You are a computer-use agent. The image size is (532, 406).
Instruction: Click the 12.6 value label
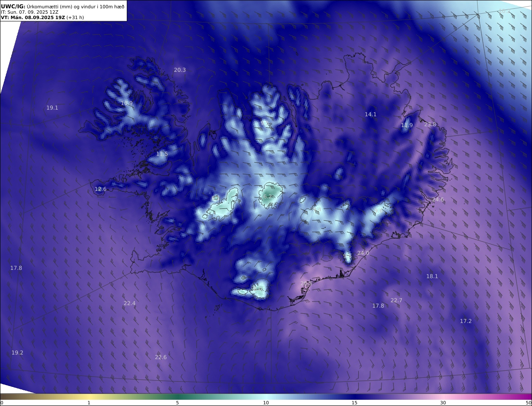(101, 189)
